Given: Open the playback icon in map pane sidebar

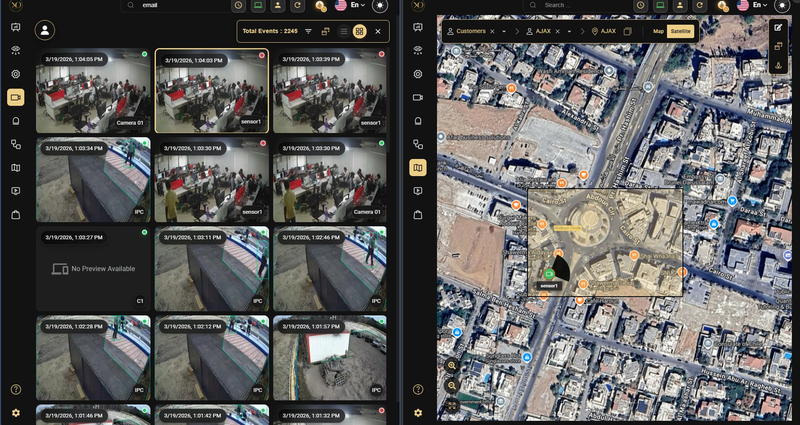Looking at the screenshot, I should (x=418, y=191).
